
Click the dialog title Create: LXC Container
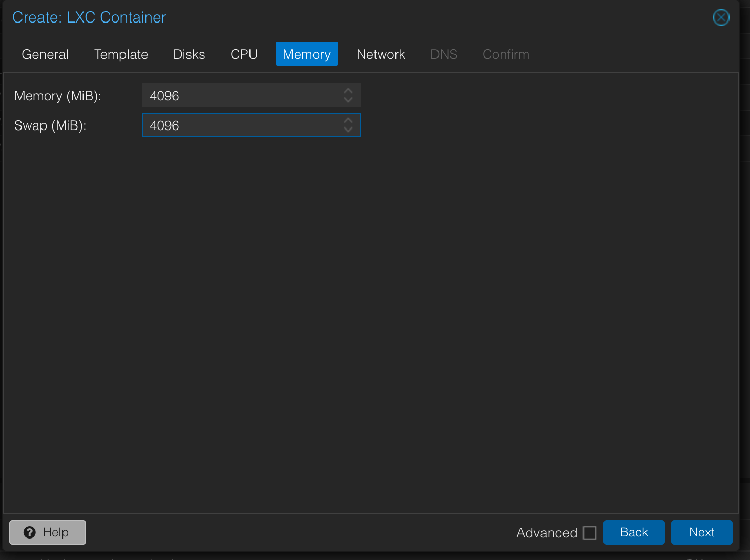point(89,17)
